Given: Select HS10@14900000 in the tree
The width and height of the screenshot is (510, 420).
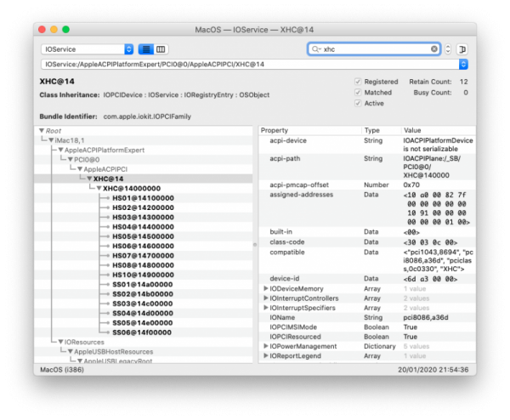Looking at the screenshot, I should [x=143, y=275].
